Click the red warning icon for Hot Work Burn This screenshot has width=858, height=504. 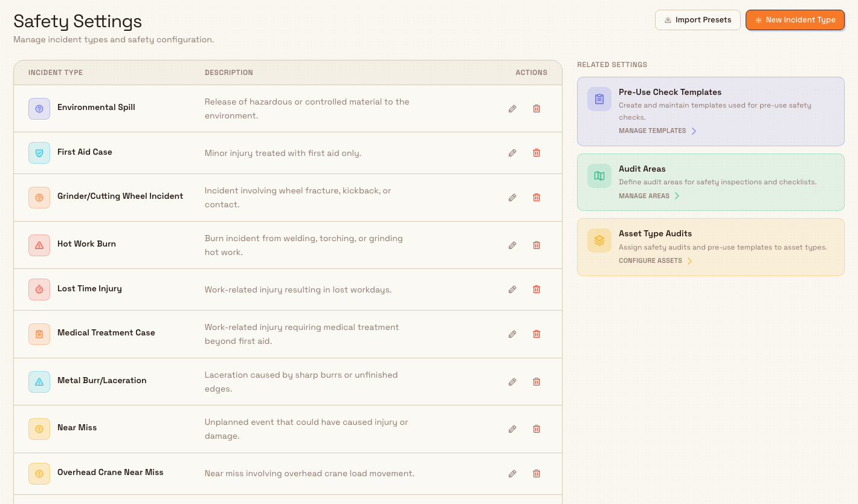[39, 245]
